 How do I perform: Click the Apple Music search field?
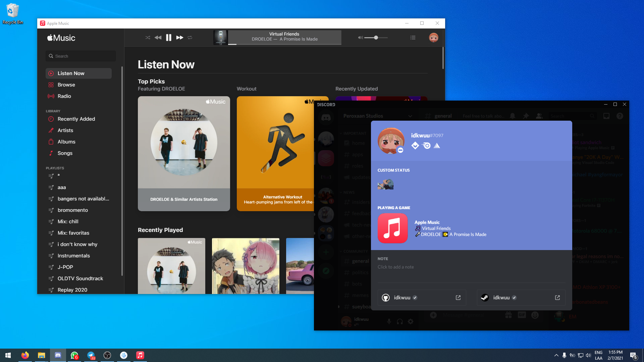tap(81, 56)
